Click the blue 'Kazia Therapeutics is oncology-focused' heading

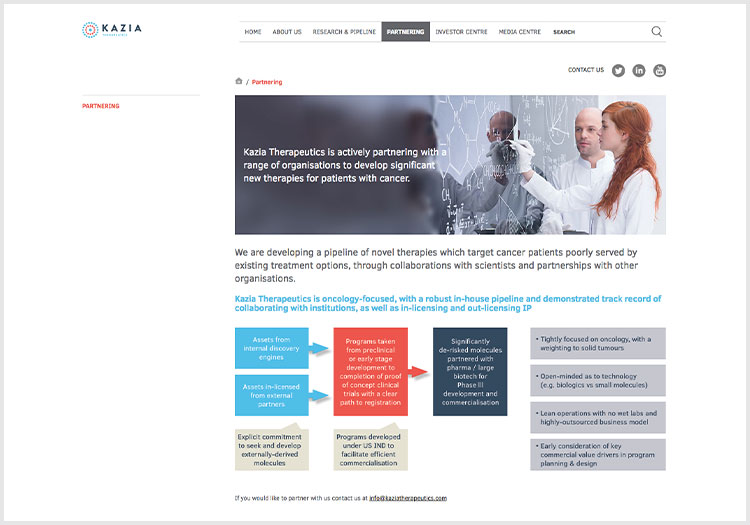point(448,303)
